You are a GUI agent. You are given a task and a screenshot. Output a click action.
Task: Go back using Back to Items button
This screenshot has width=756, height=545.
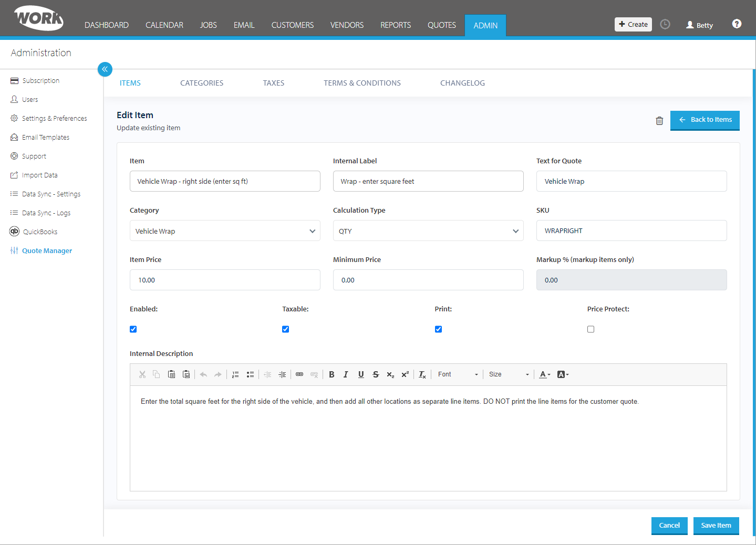point(705,120)
